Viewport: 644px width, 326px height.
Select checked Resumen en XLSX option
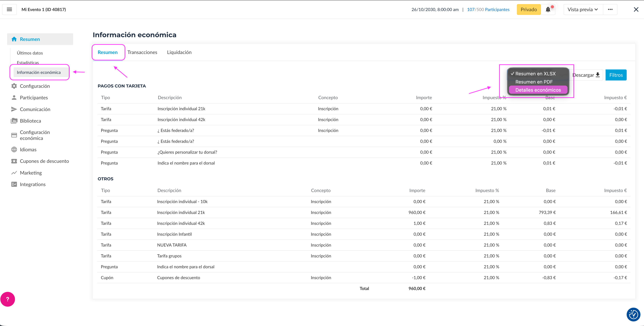click(x=535, y=74)
